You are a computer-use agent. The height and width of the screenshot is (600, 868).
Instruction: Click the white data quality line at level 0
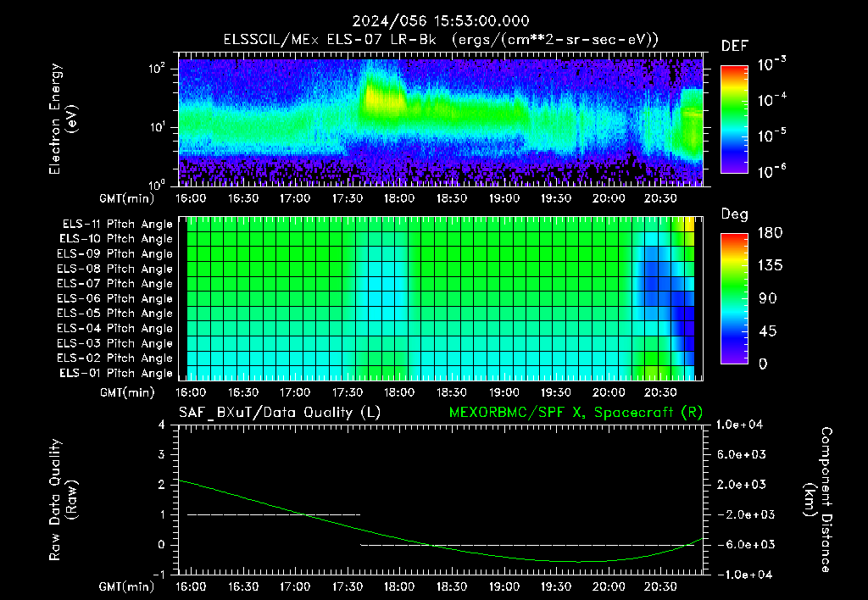point(527,545)
